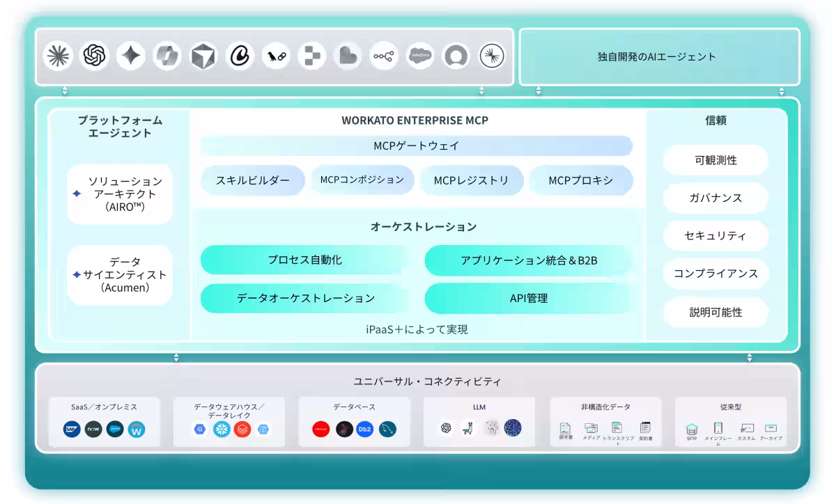The height and width of the screenshot is (504, 836).
Task: Click the blue brain circuit LLM icon
Action: (513, 428)
